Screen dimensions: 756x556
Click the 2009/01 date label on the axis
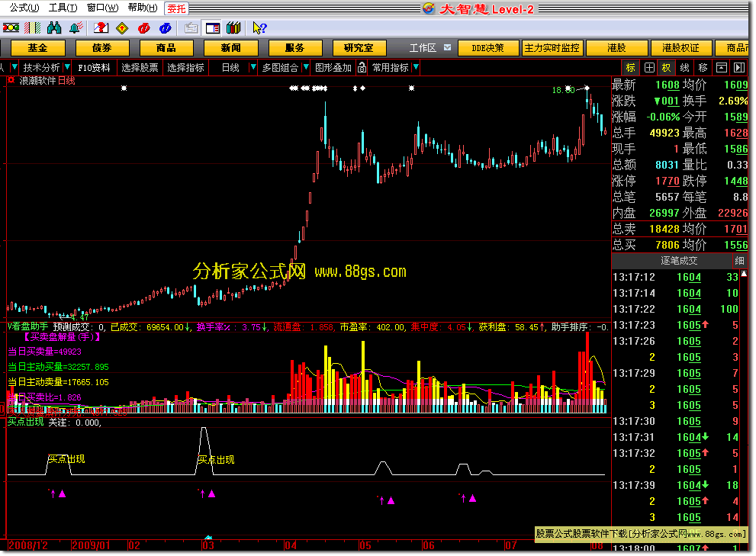coord(91,545)
